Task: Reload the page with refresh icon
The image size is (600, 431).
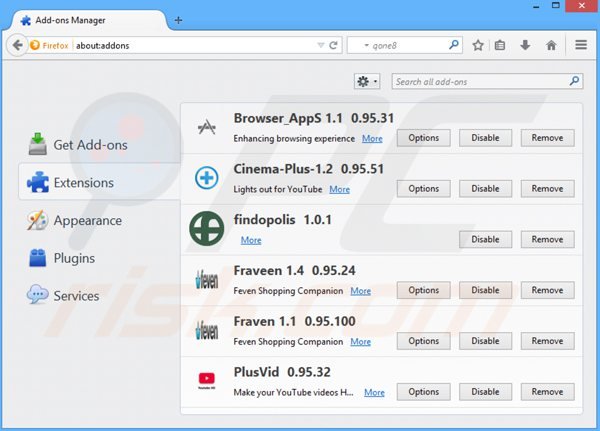Action: 333,45
